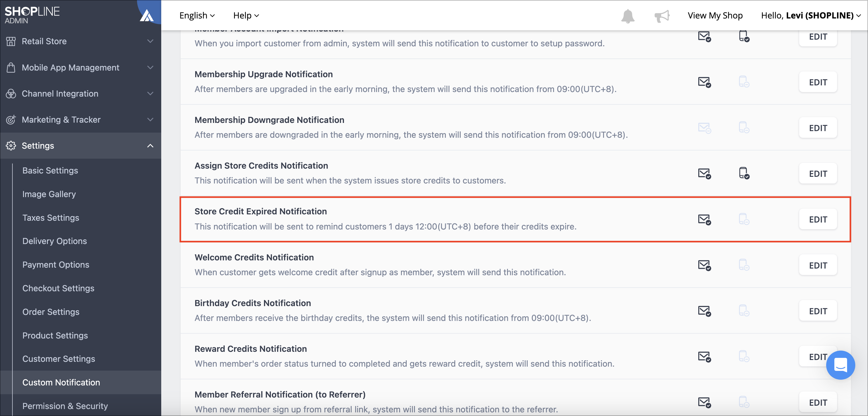Edit Store Credit Expired Notification

coord(818,220)
